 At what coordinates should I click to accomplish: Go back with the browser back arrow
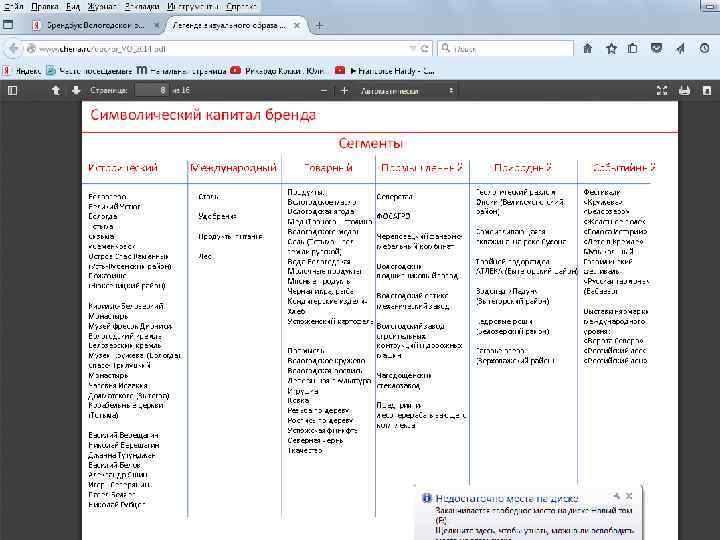(x=13, y=48)
